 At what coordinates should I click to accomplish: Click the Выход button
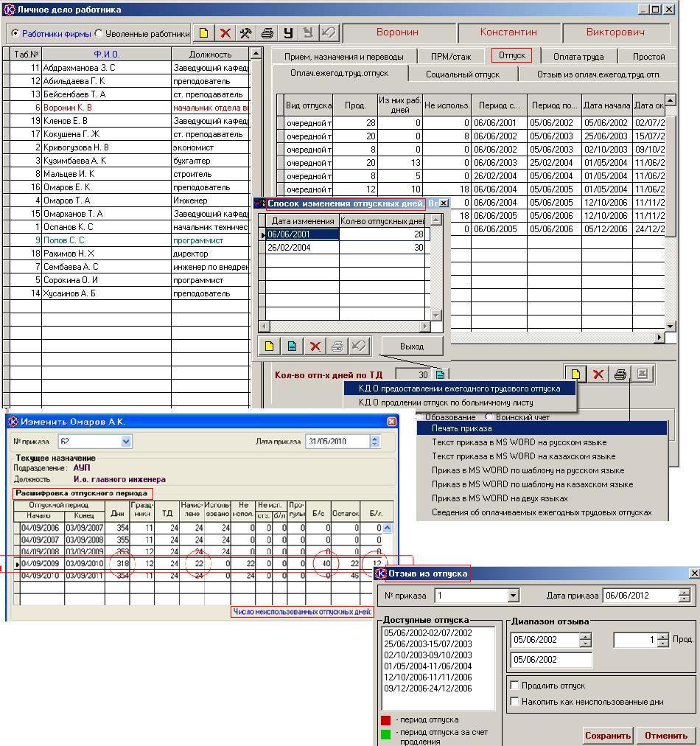click(x=412, y=346)
